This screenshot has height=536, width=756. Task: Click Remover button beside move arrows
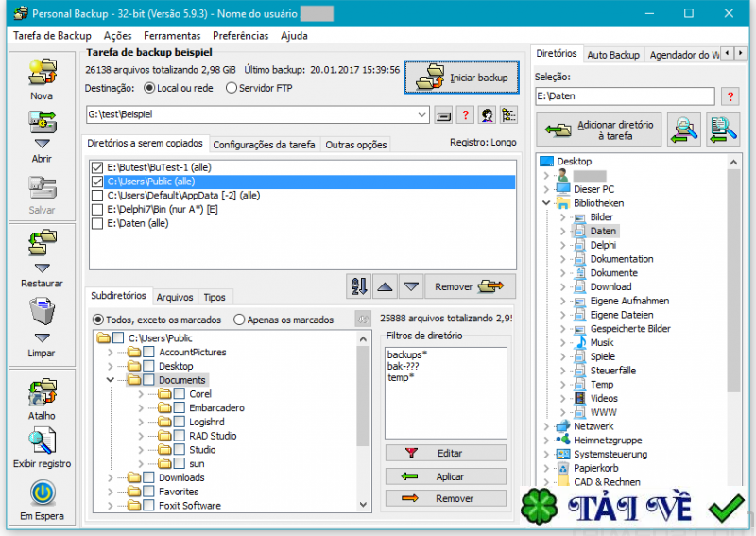pos(470,286)
